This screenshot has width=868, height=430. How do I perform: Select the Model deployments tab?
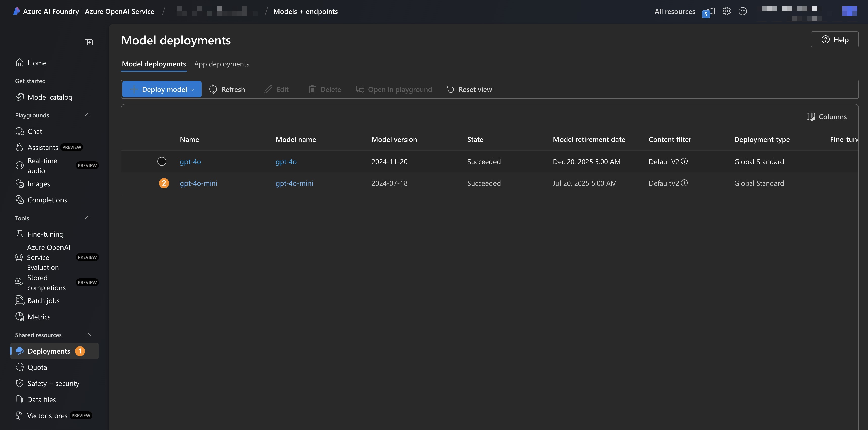[x=154, y=64]
